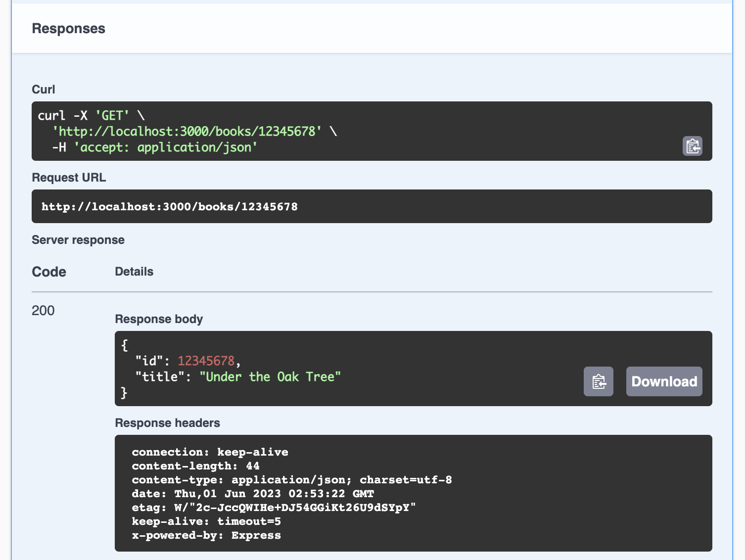Click the accept header in curl command
Image resolution: width=745 pixels, height=560 pixels.
[x=166, y=147]
